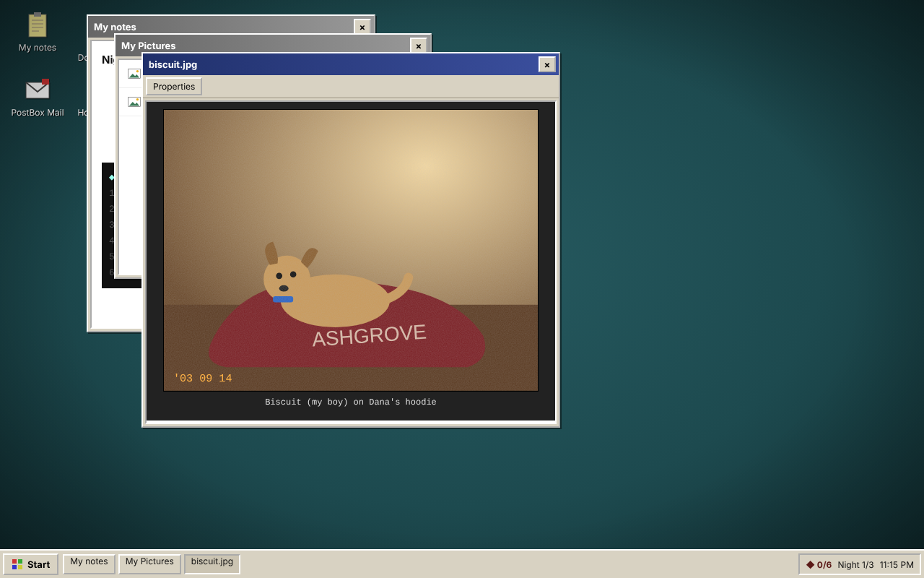Click the caption "Biscuit (my boy) on Dana's hoodie"

pyautogui.click(x=351, y=402)
